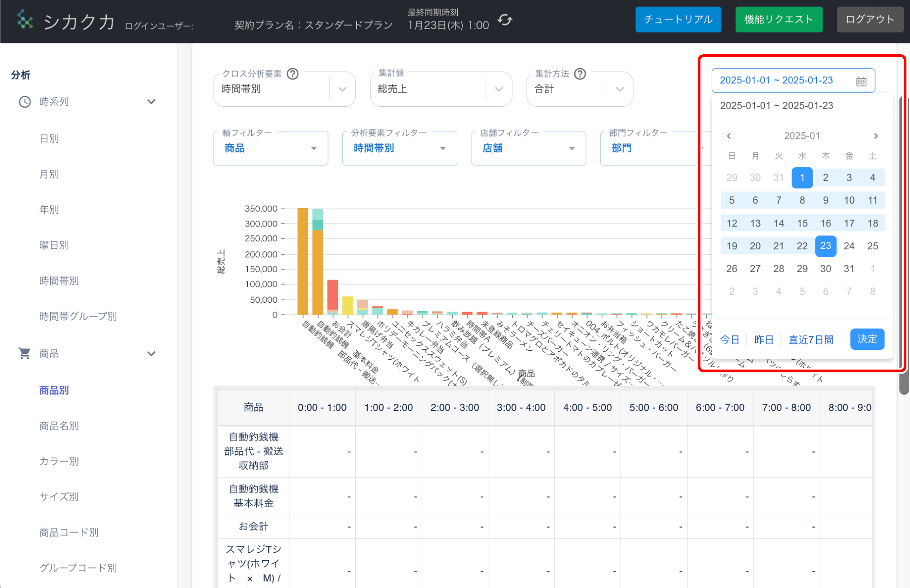
Task: Go to previous month in calendar
Action: click(729, 136)
